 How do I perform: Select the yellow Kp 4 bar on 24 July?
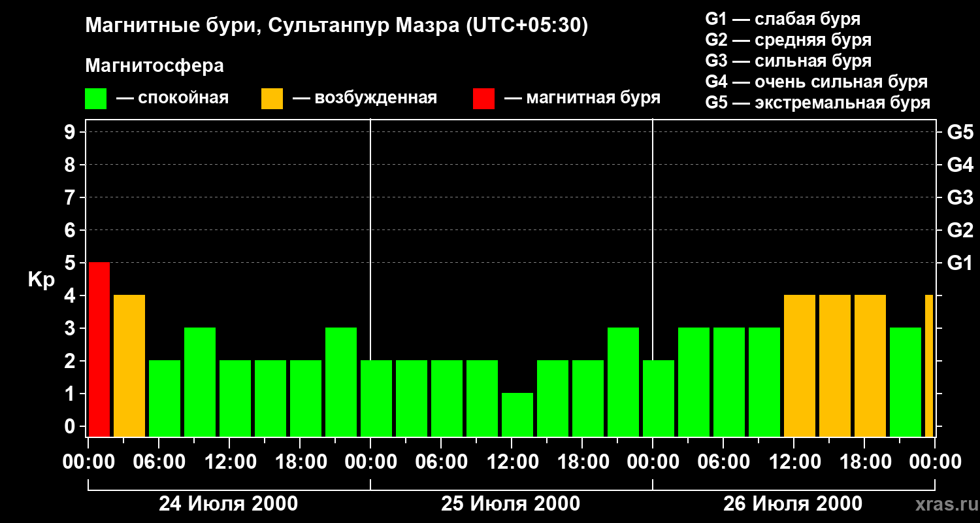click(x=129, y=365)
